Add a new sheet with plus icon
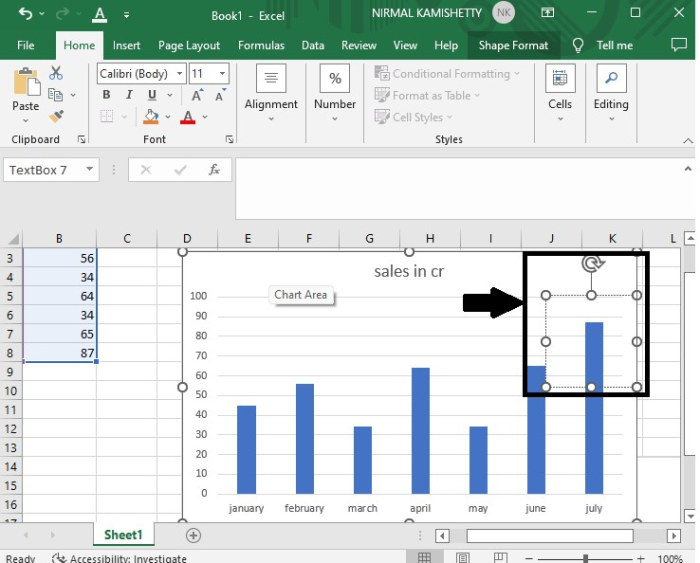This screenshot has height=563, width=700. click(194, 535)
